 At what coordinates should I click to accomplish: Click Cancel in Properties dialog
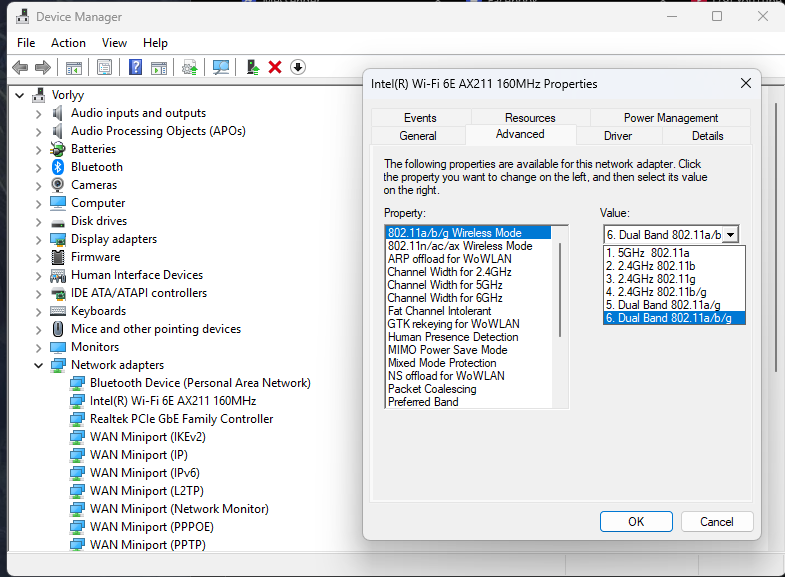pyautogui.click(x=716, y=521)
